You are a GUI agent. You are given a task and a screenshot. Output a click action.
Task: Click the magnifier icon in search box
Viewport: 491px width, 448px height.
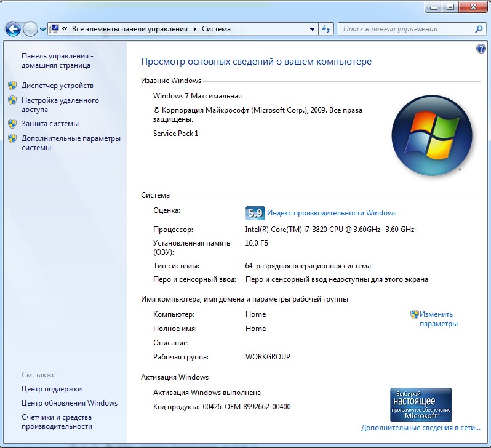pos(479,29)
